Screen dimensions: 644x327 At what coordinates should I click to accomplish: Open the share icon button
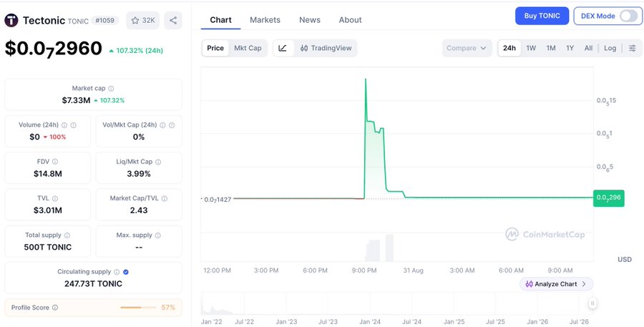[173, 20]
